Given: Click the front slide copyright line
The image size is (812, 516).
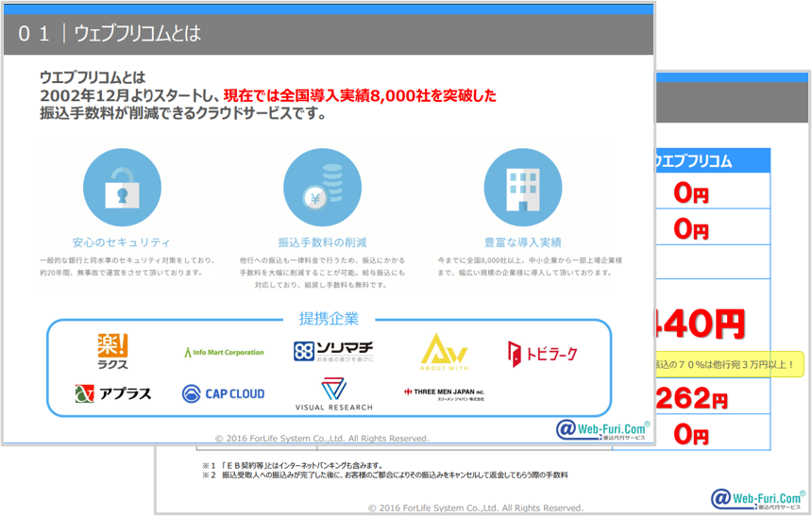Looking at the screenshot, I should point(322,439).
